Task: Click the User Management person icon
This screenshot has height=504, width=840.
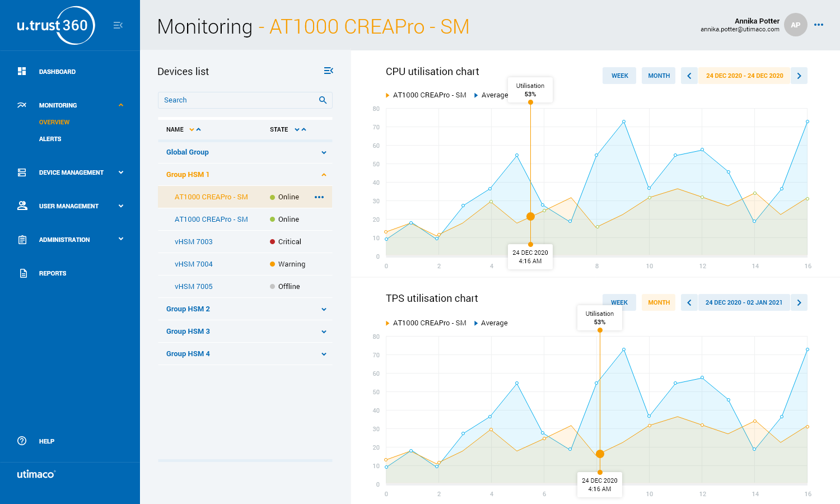Action: pos(22,206)
